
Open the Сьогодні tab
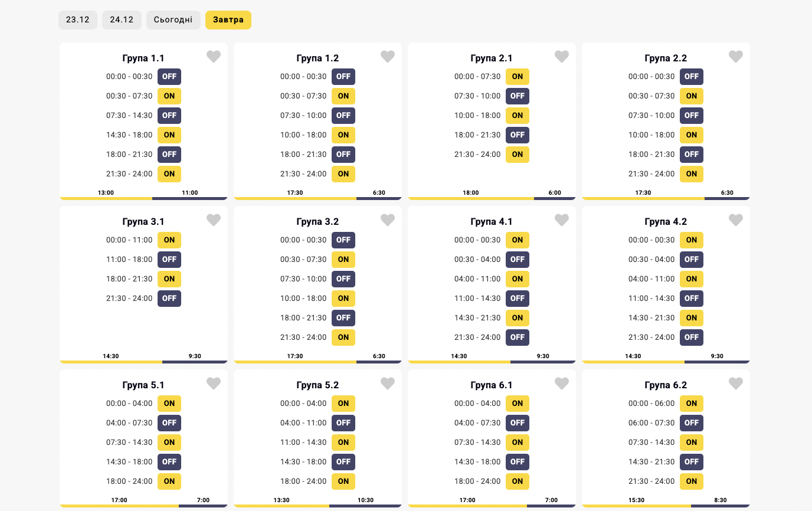(173, 19)
